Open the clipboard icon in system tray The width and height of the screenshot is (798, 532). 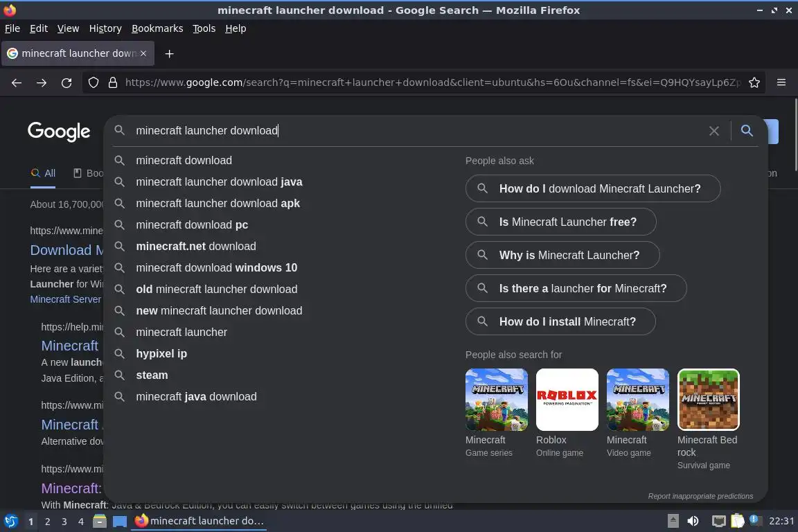(x=738, y=521)
